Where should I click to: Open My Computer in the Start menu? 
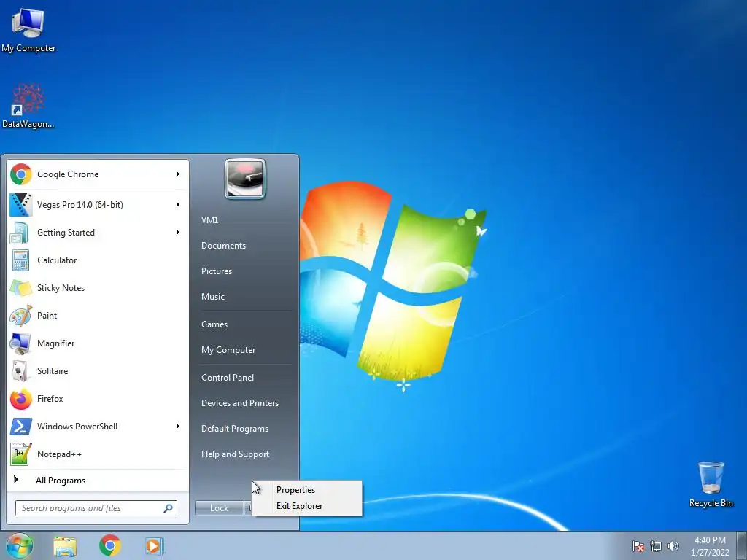(x=228, y=350)
